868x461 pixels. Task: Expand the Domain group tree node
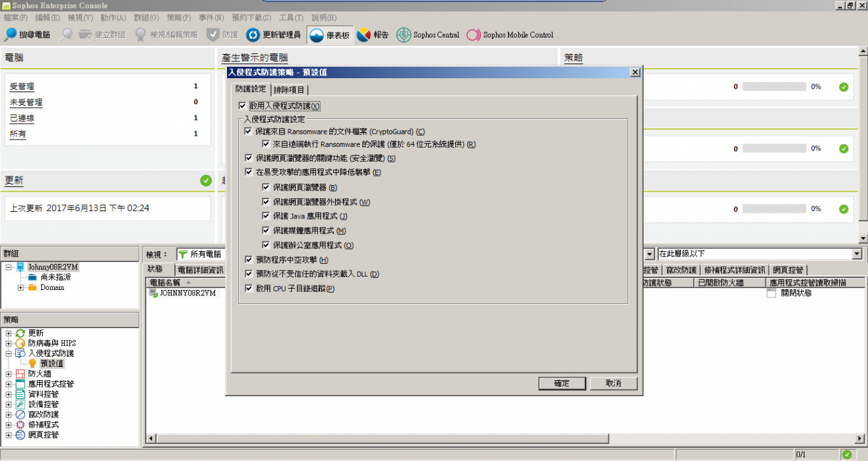21,287
